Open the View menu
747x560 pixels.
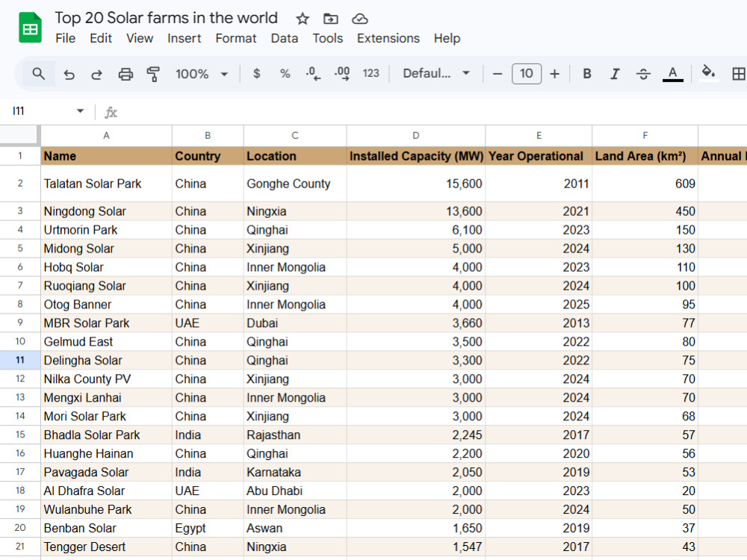click(x=140, y=39)
